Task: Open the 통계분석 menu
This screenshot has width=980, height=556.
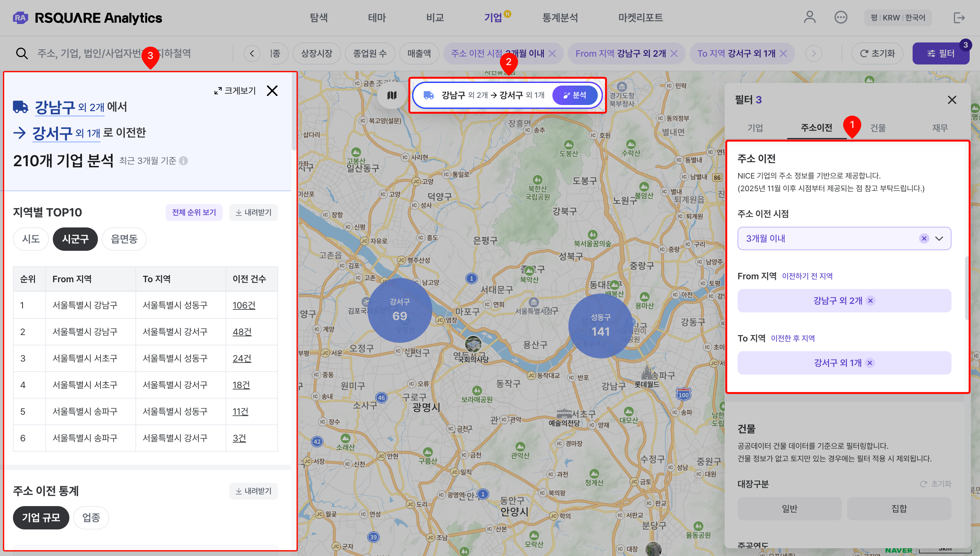Action: click(560, 17)
